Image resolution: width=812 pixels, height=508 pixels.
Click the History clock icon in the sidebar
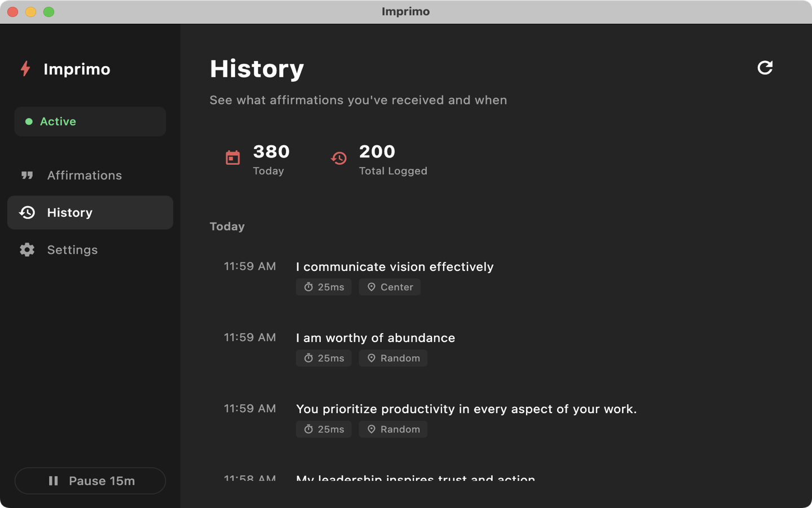coord(27,213)
